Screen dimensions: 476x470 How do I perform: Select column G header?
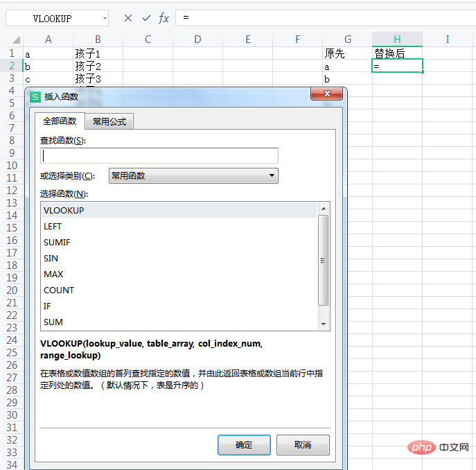click(x=348, y=40)
